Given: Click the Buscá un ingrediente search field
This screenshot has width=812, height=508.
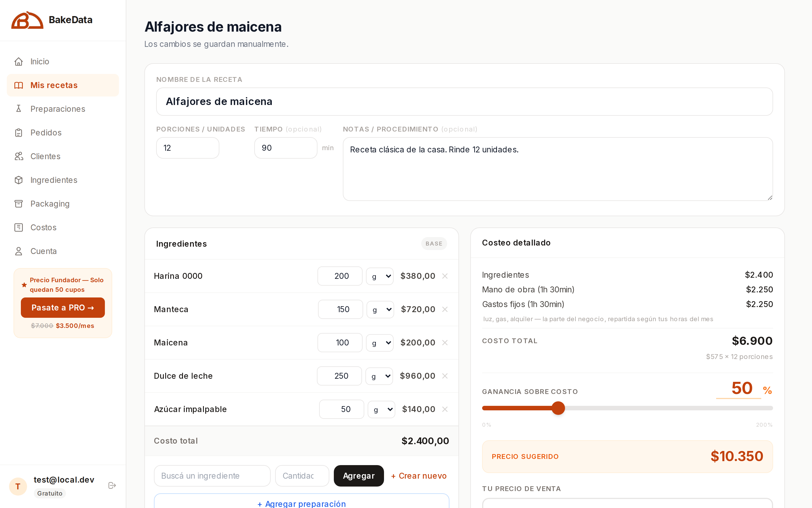Looking at the screenshot, I should [212, 476].
